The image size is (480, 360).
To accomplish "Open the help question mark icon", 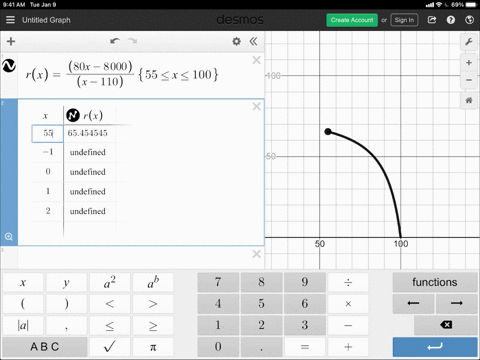I will [451, 20].
